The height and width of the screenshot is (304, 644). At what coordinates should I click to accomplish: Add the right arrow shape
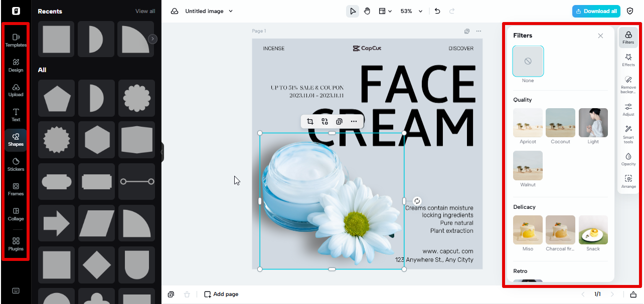[57, 223]
